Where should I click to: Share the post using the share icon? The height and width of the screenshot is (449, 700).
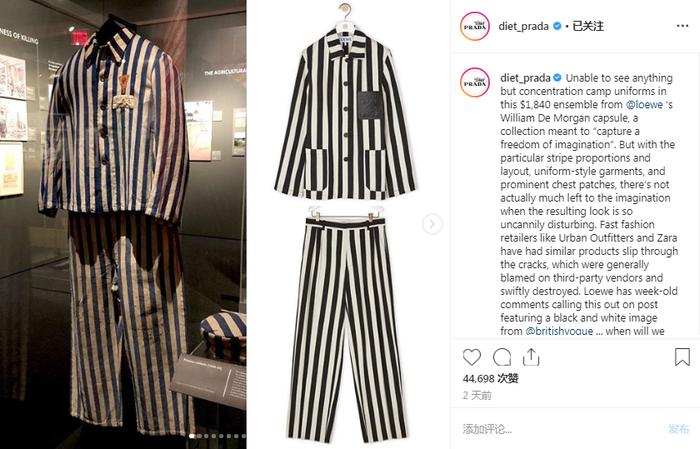[x=531, y=357]
